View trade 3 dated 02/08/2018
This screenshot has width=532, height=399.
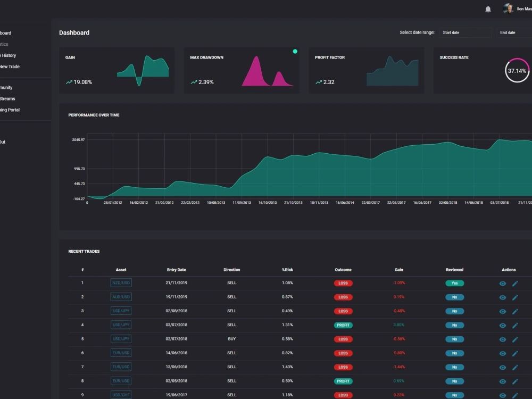[503, 311]
